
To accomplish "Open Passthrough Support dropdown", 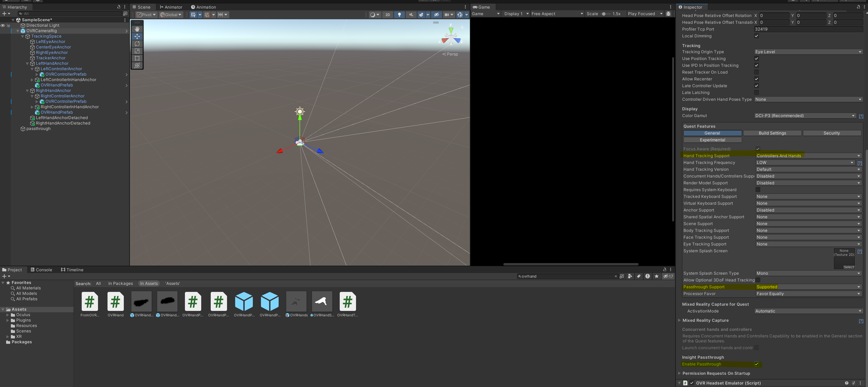I will point(808,287).
